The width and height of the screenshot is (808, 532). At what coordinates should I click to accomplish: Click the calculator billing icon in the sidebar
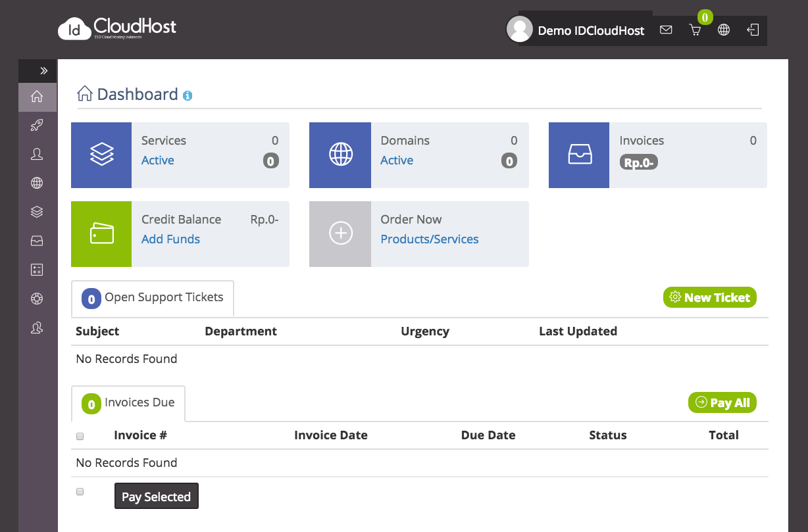(x=37, y=270)
